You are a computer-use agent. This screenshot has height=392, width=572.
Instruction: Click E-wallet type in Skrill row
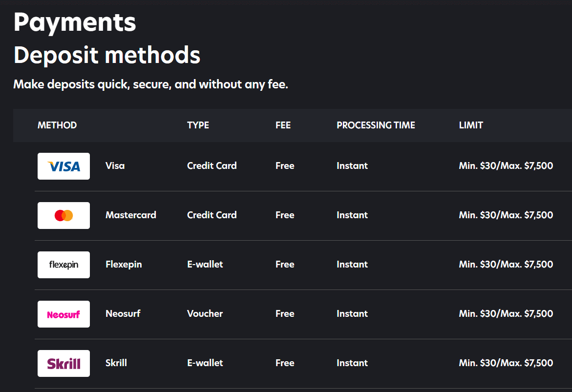(x=205, y=363)
